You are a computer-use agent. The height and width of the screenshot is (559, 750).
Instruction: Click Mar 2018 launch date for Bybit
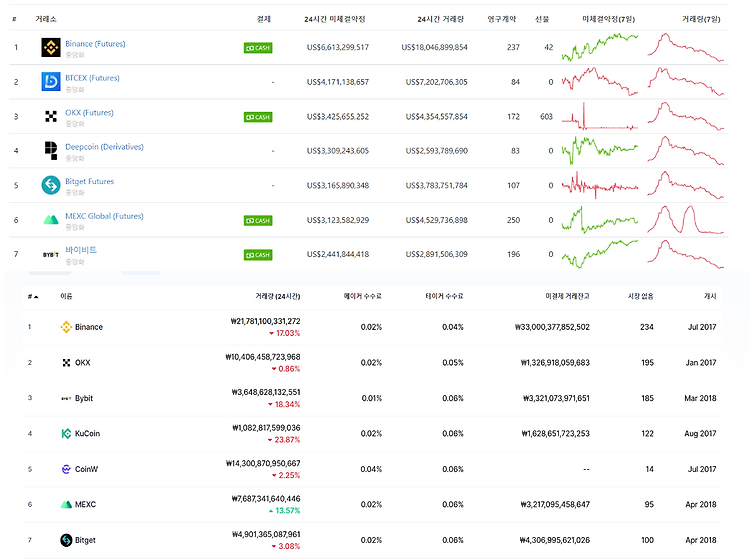click(x=700, y=398)
